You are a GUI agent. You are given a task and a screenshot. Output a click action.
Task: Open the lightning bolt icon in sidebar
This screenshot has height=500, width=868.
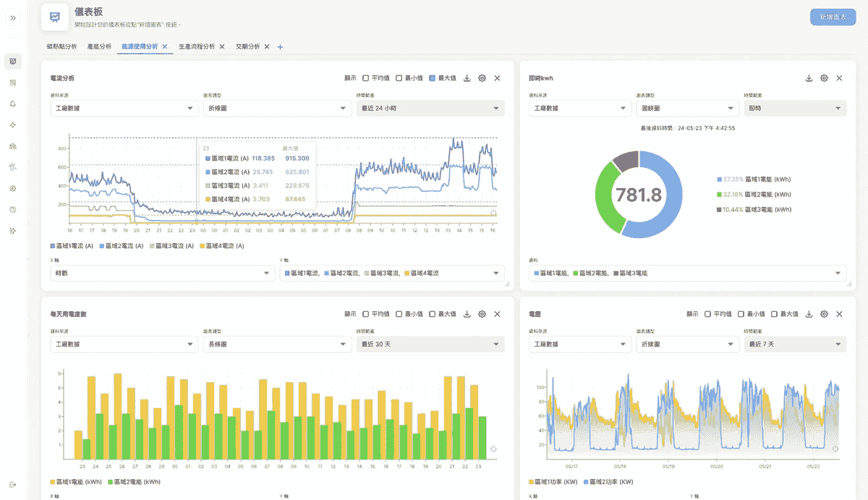click(x=13, y=124)
